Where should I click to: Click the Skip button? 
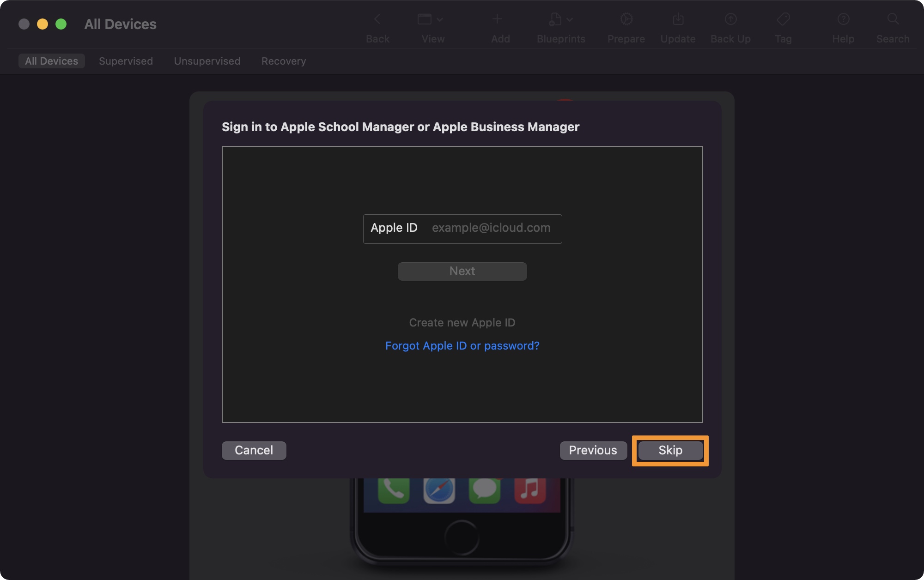670,450
